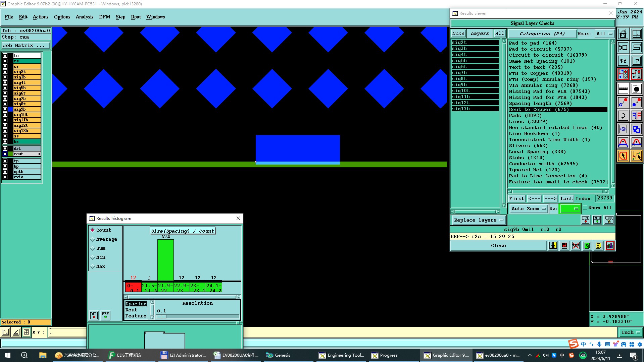Click the dimension resize arrows icon

623,129
